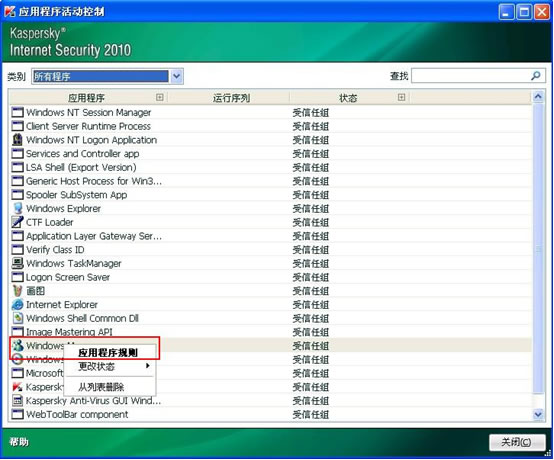
Task: Select the Windows NT Logon Application row
Action: (x=271, y=140)
